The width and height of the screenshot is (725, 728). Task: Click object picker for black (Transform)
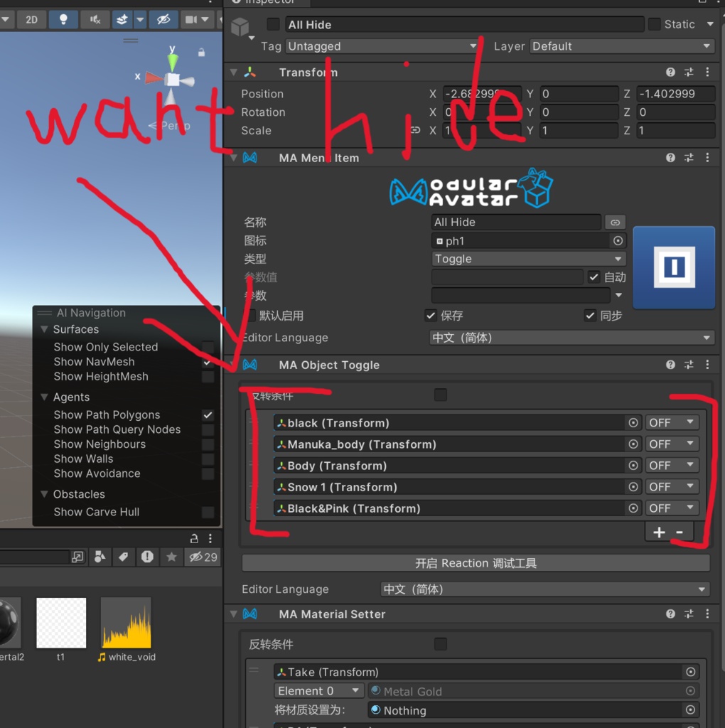(633, 423)
